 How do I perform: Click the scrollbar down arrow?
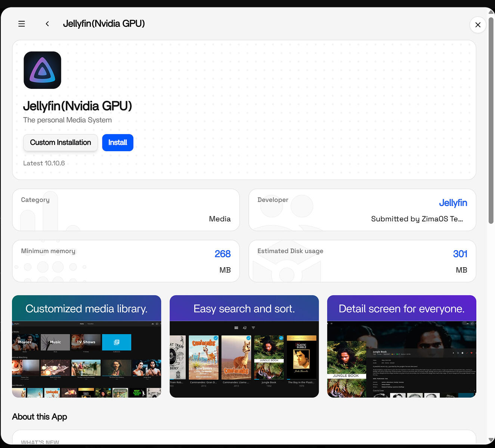click(x=491, y=440)
